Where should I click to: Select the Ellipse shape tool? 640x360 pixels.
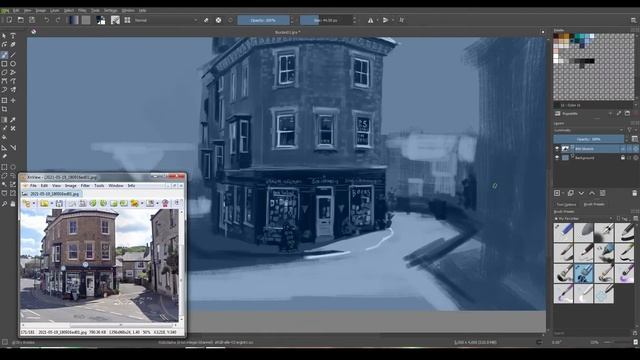13,64
